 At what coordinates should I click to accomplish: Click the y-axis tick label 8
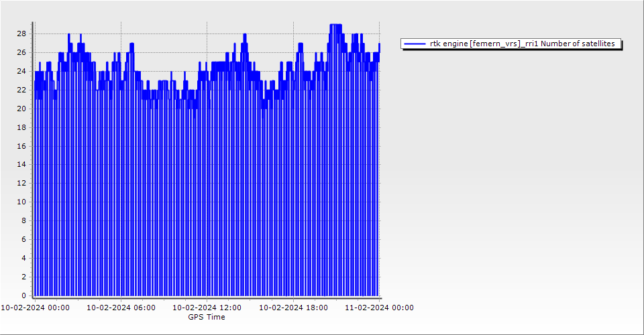click(x=23, y=220)
